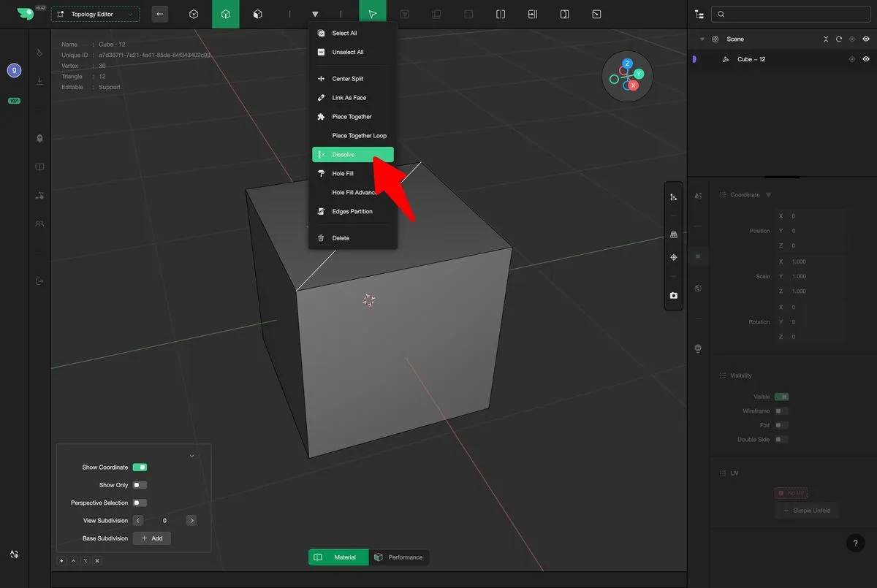
Task: Click the back arrow button in toolbar
Action: (160, 14)
